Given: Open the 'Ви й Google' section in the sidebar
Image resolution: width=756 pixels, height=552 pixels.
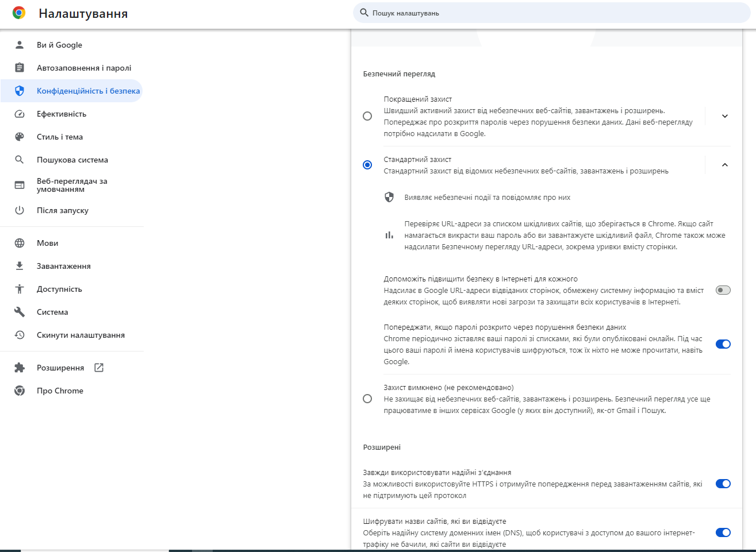Looking at the screenshot, I should (x=59, y=45).
